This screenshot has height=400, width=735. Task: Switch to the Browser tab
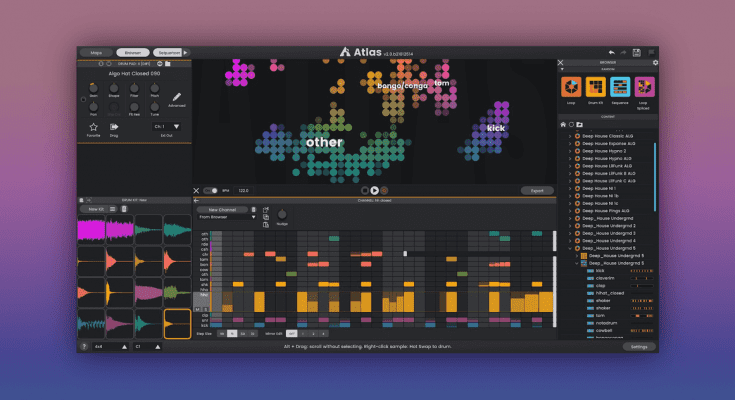[x=132, y=52]
